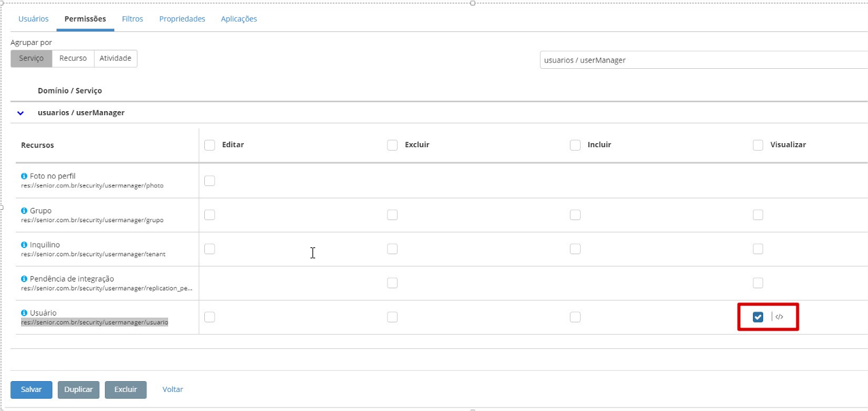Image resolution: width=868 pixels, height=411 pixels.
Task: Check the Editar column header checkbox
Action: (210, 145)
